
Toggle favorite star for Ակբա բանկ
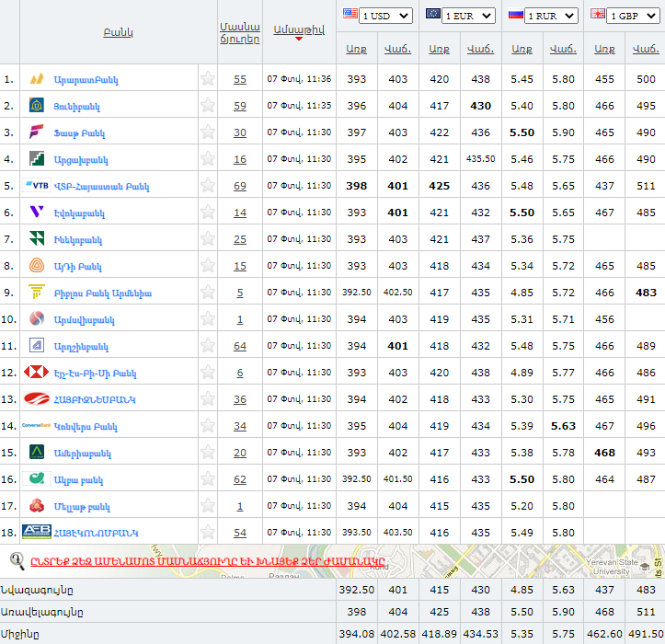(208, 479)
